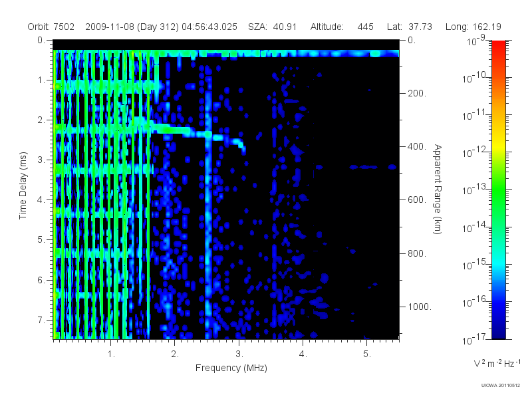Click the 0. apparent range tick label
Screen dimensions: 532x399
pyautogui.click(x=412, y=41)
